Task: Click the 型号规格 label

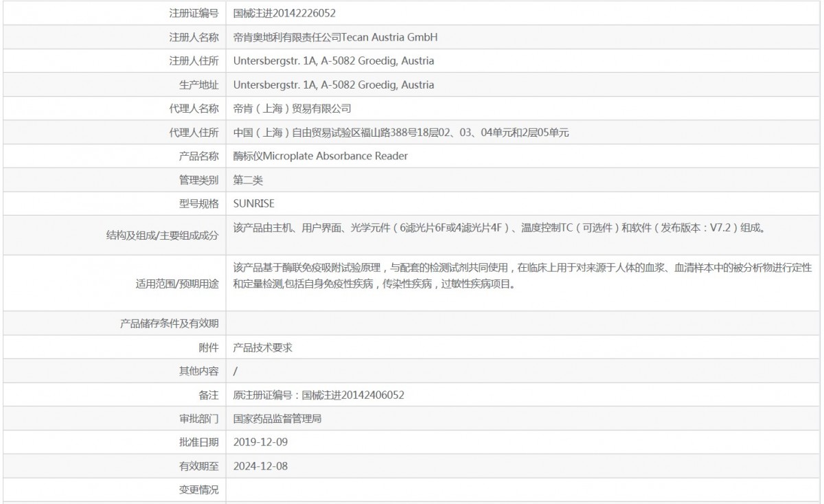Action: (x=198, y=203)
